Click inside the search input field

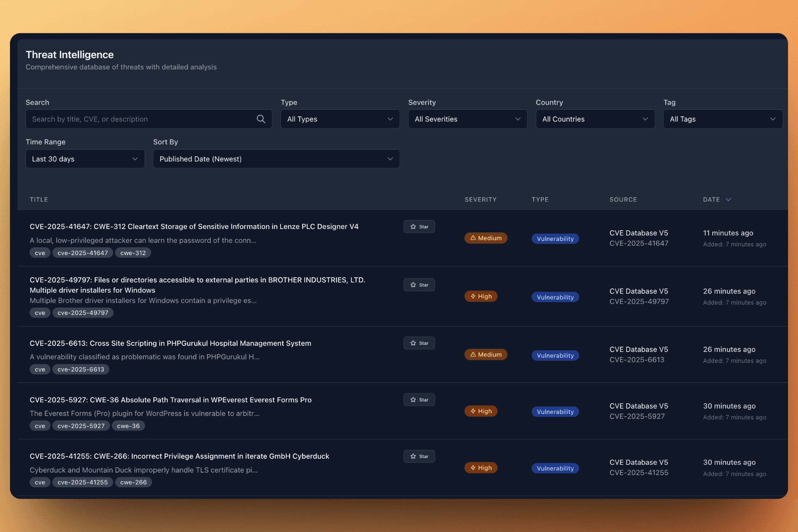click(x=141, y=119)
